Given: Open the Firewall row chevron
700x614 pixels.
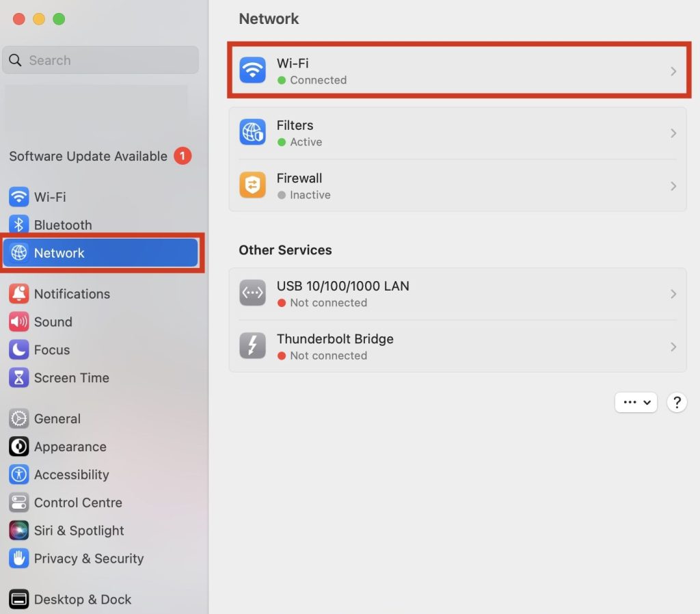Looking at the screenshot, I should pyautogui.click(x=673, y=186).
